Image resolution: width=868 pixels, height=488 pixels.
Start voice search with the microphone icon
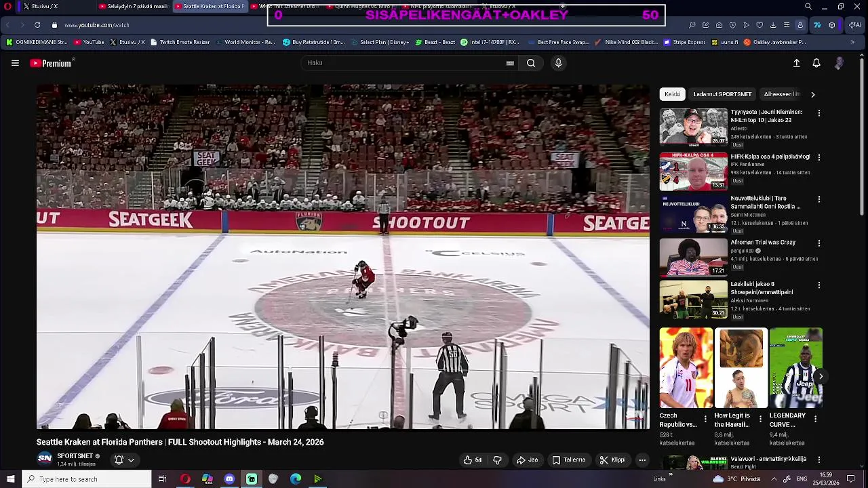click(558, 63)
